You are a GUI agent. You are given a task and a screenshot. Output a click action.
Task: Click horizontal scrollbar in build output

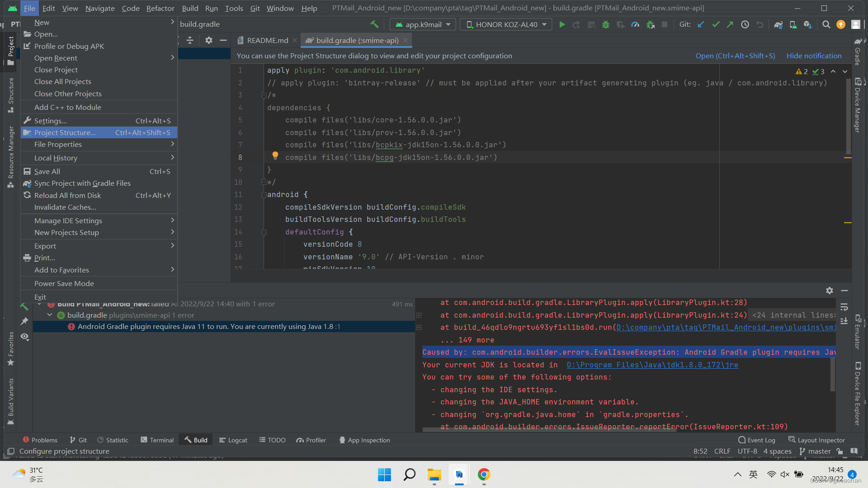pos(549,430)
